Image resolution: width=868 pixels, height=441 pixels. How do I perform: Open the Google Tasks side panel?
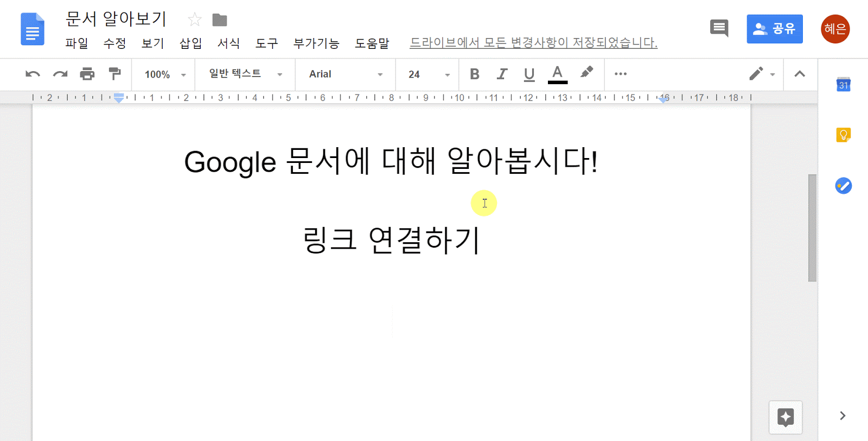point(843,186)
